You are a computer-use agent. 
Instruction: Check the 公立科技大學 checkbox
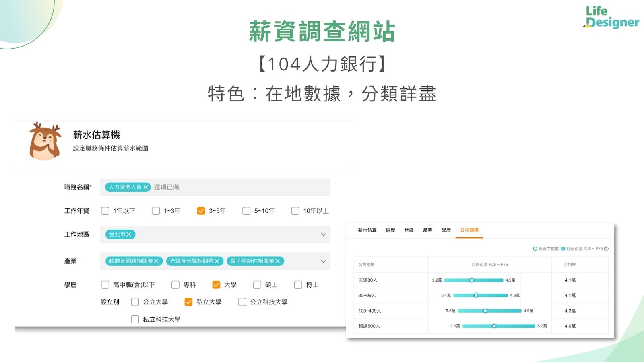point(242,302)
